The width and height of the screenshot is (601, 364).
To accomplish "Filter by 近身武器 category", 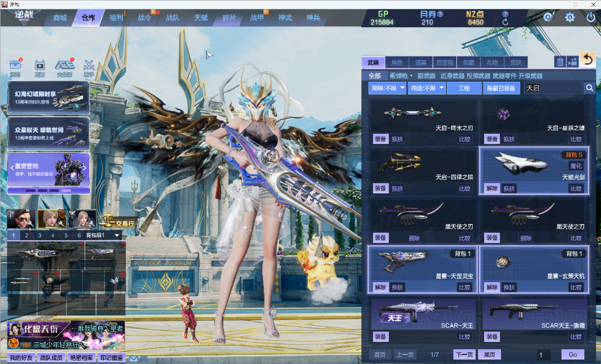I will (452, 76).
